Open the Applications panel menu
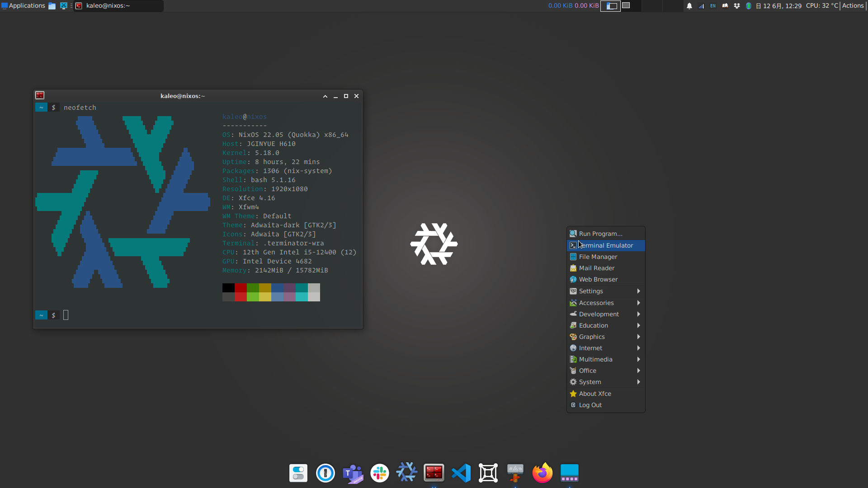Viewport: 868px width, 488px height. click(23, 6)
